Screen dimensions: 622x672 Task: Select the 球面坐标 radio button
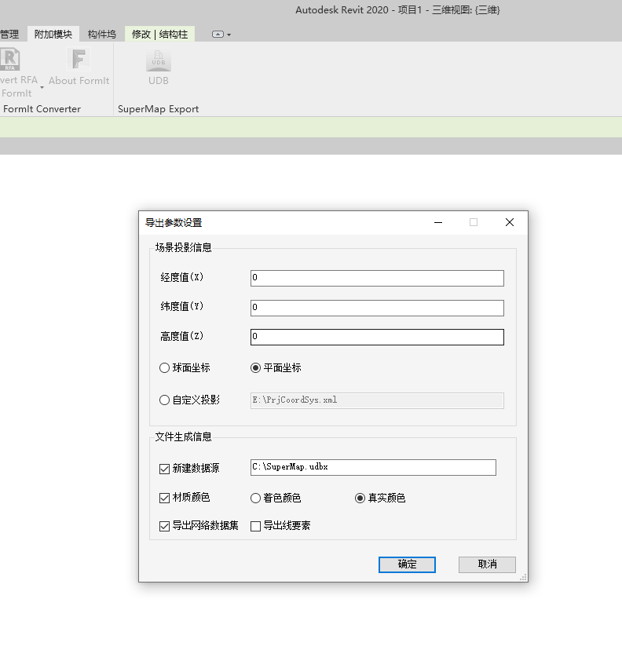(x=165, y=367)
